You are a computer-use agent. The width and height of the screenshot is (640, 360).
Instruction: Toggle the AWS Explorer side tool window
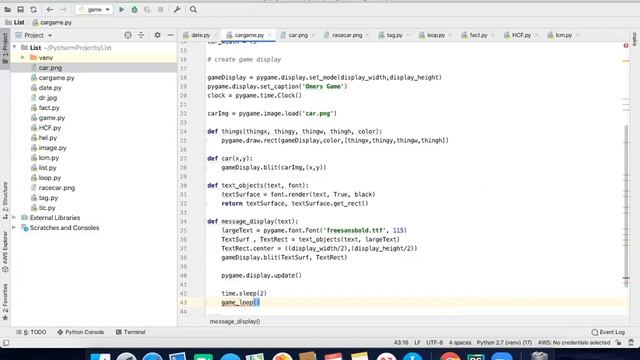5,252
